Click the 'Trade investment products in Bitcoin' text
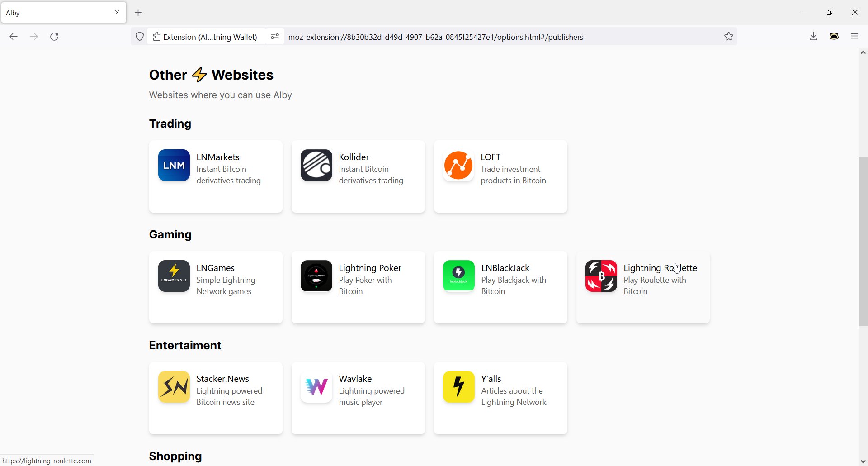 coord(514,175)
